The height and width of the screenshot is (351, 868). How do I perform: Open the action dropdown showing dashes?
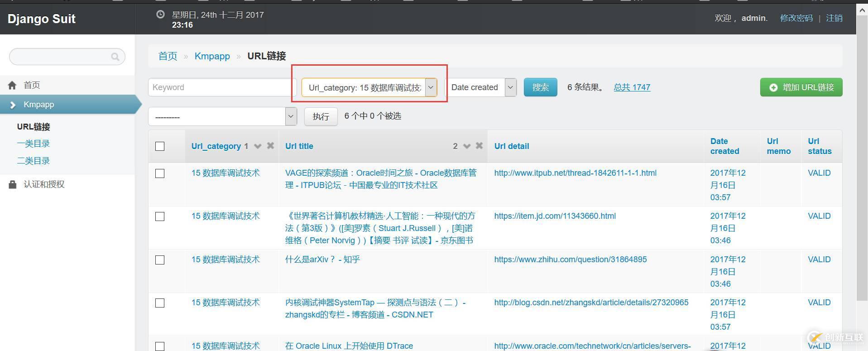tap(222, 116)
